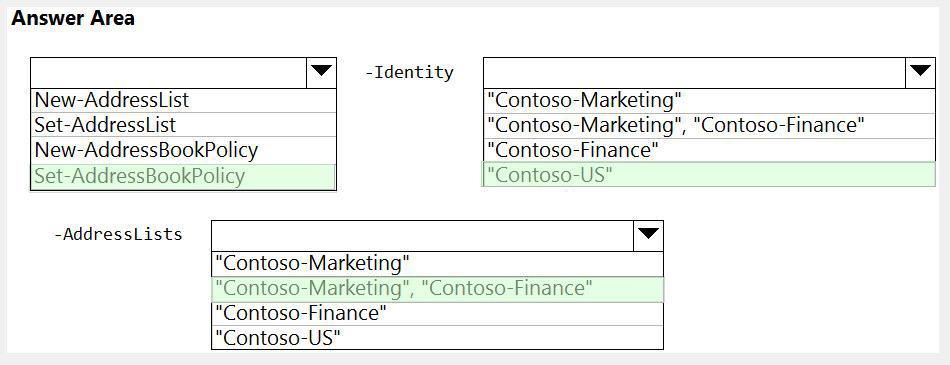Open the cmdlet dropdown arrow
This screenshot has width=950, height=365.
click(x=321, y=73)
